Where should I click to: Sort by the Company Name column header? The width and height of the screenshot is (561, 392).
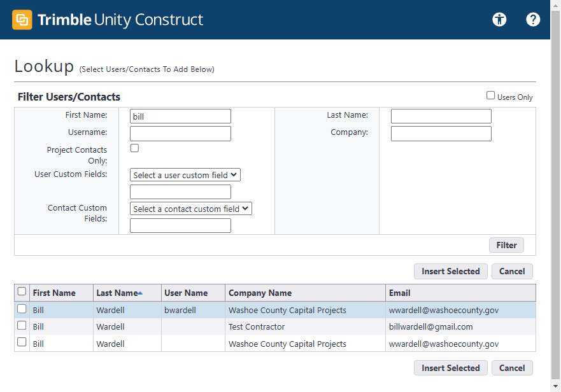coord(260,293)
